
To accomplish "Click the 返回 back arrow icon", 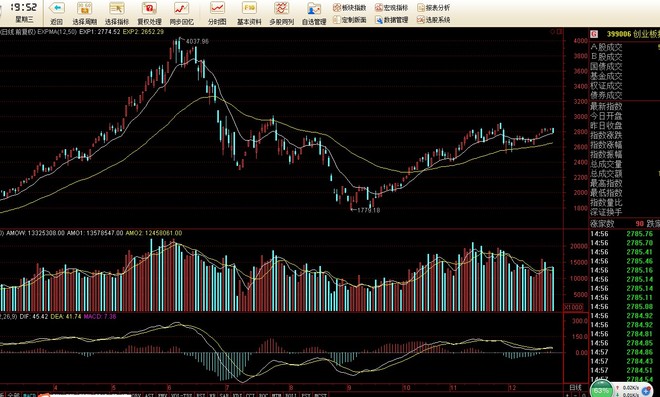I will pyautogui.click(x=56, y=8).
